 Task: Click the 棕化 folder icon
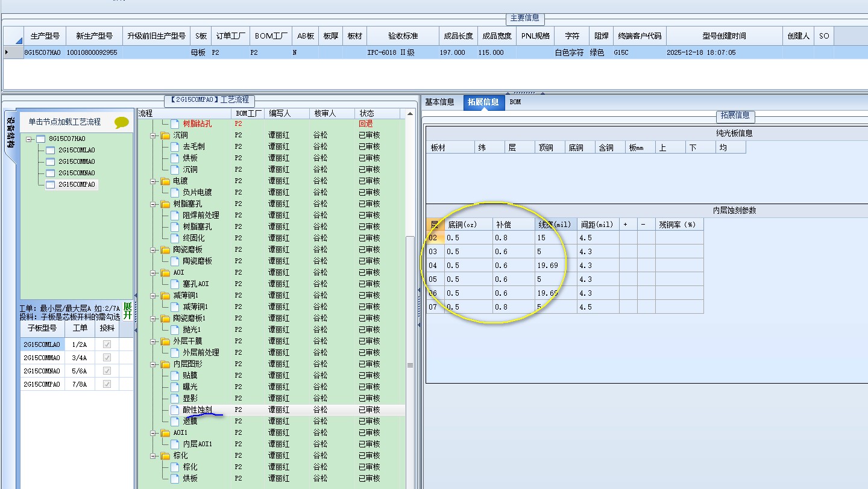(165, 455)
